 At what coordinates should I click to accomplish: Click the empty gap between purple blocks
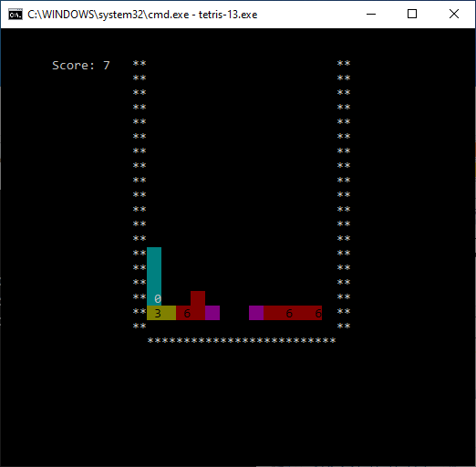234,313
